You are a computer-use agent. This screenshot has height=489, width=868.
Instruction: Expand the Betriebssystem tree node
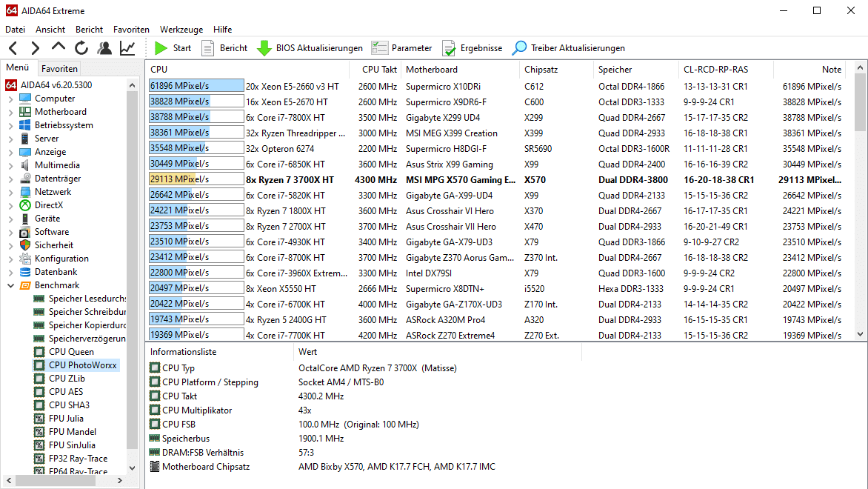(x=10, y=125)
